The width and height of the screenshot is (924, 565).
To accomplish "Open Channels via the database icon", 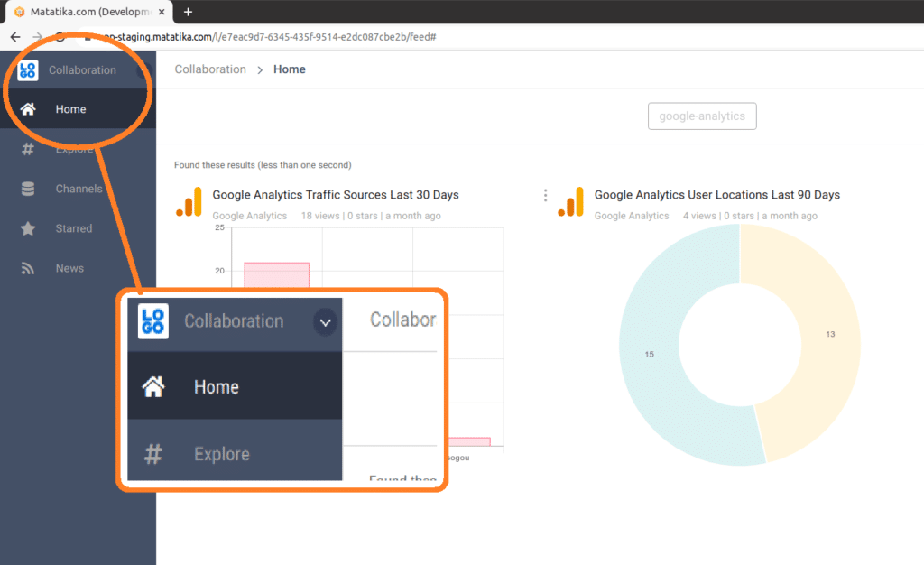I will [28, 189].
